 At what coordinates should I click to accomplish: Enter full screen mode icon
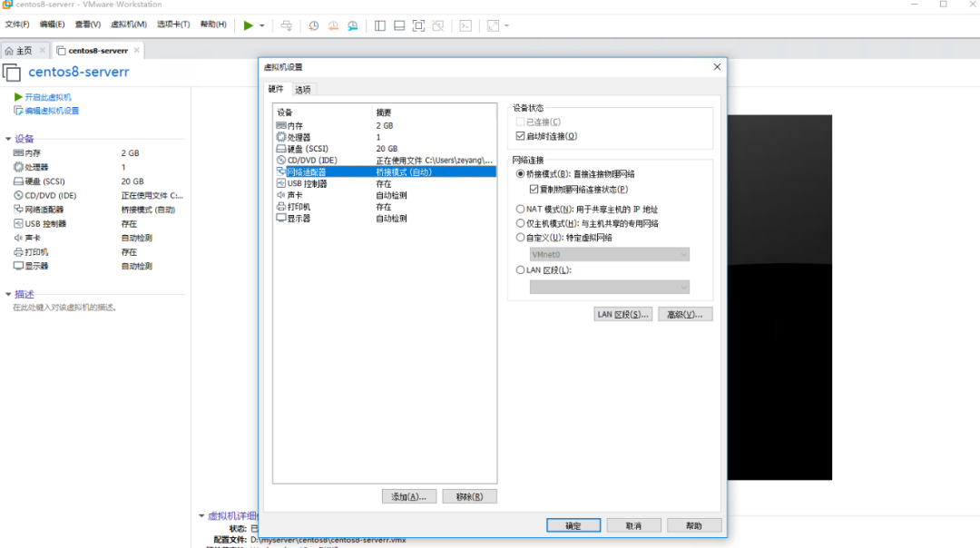pos(418,25)
